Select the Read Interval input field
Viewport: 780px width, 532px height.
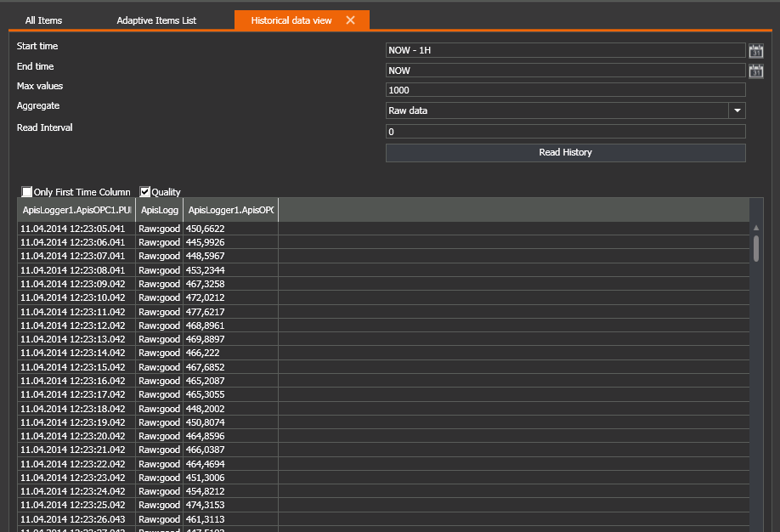tap(565, 132)
